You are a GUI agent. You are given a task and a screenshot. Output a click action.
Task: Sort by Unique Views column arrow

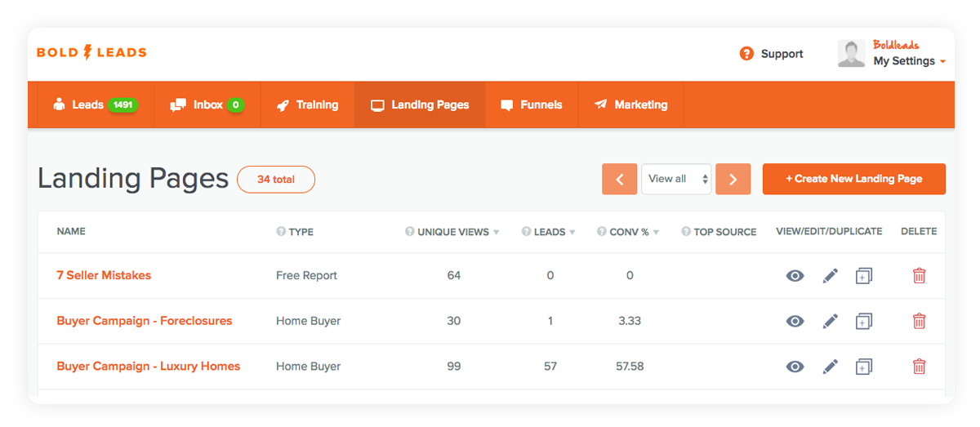click(497, 233)
